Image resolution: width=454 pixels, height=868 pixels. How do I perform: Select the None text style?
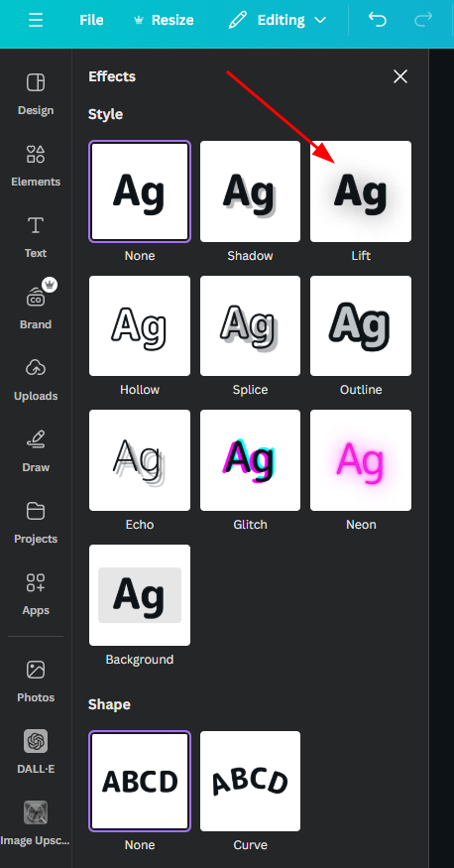tap(140, 191)
